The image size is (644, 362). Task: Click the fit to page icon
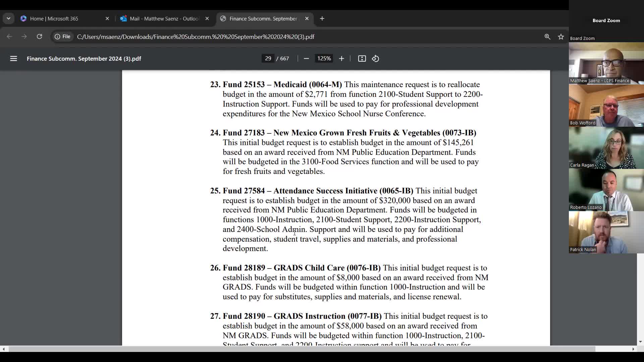coord(362,59)
